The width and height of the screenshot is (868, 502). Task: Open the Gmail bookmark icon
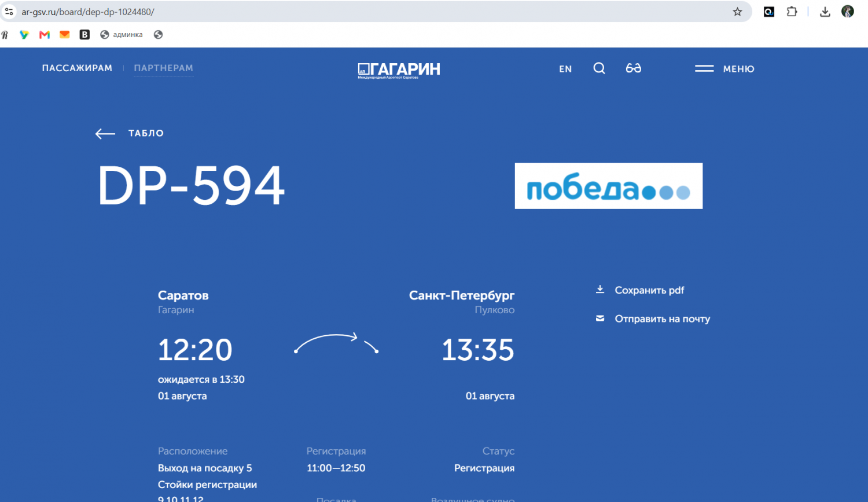pos(45,35)
